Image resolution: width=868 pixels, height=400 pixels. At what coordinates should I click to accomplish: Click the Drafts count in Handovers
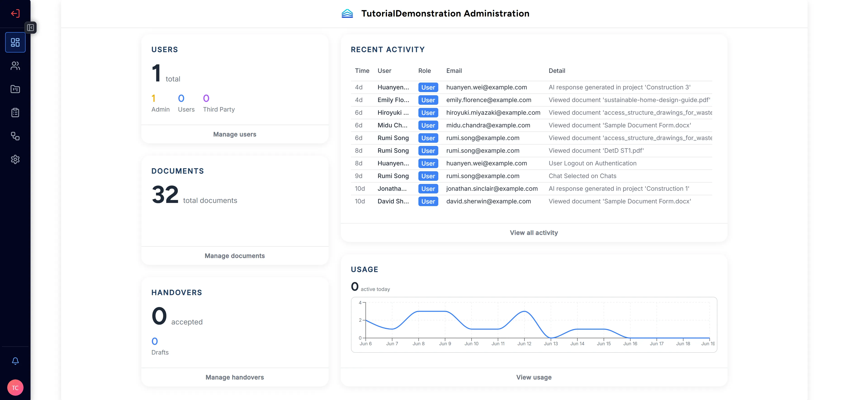pos(155,341)
